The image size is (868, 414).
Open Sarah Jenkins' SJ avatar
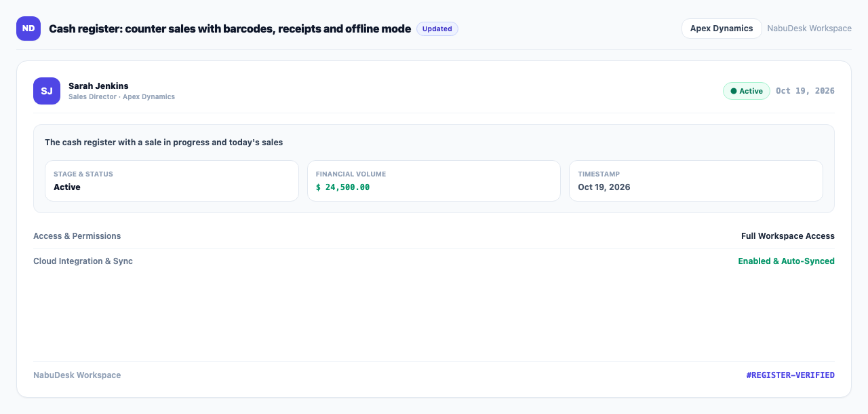click(x=47, y=91)
